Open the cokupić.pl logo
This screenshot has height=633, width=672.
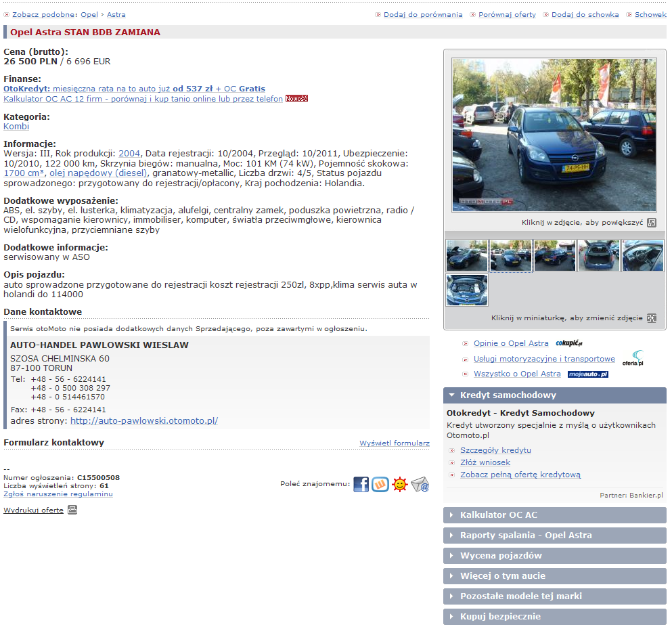click(x=568, y=343)
